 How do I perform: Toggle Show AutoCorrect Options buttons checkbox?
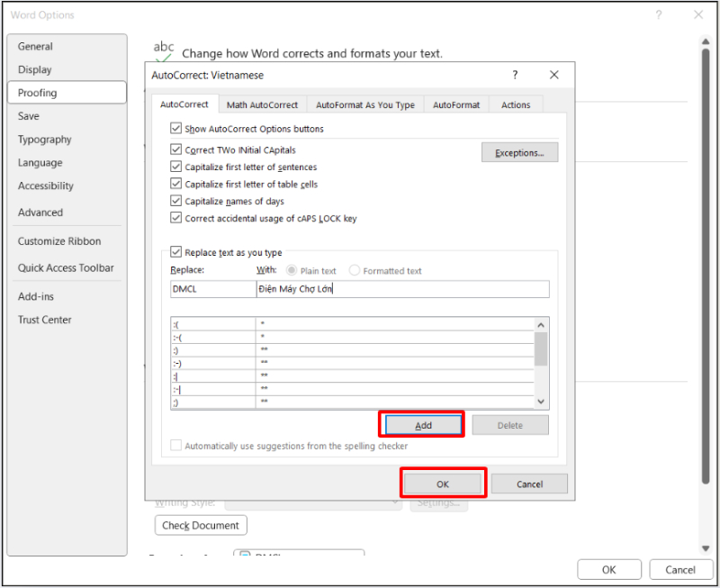pos(175,129)
